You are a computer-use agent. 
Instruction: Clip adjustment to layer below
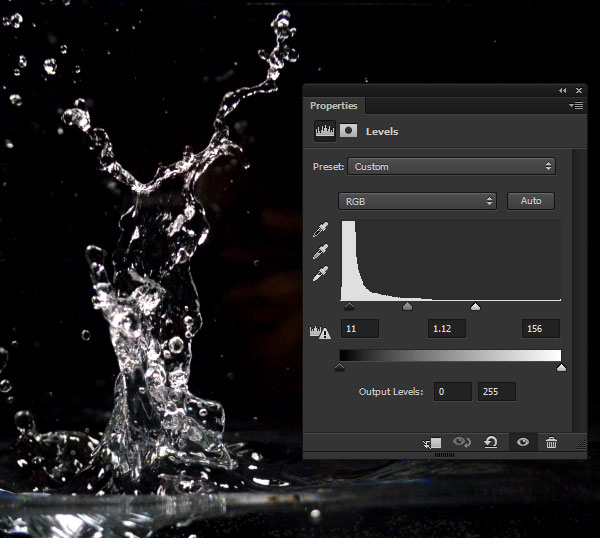(432, 443)
